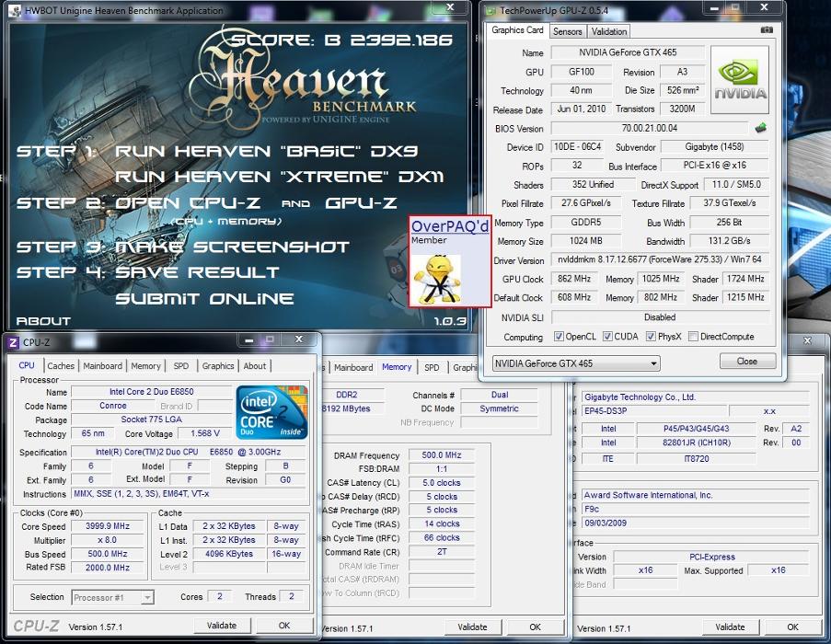
Task: Click the BIOS save chip icon in GPU-Z
Action: pos(760,127)
